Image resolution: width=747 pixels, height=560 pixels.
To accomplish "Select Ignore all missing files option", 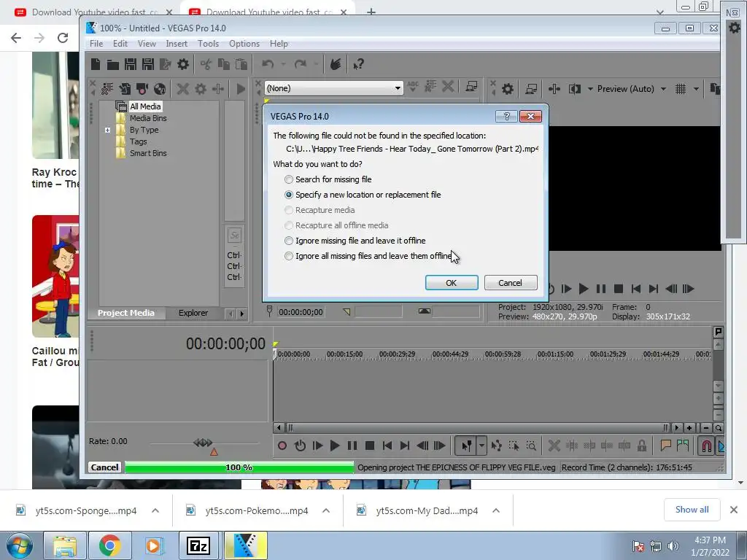I will pos(368,256).
